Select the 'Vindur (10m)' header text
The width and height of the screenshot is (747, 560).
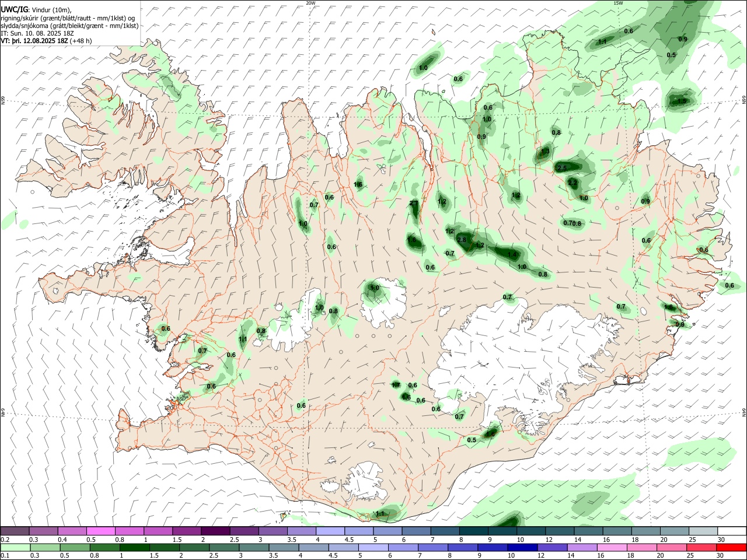(x=51, y=10)
